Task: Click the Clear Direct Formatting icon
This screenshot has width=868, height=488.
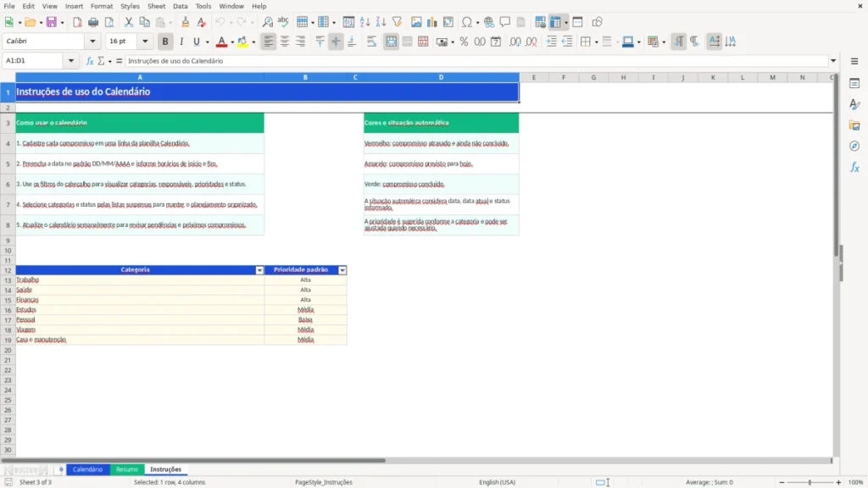Action: point(202,22)
